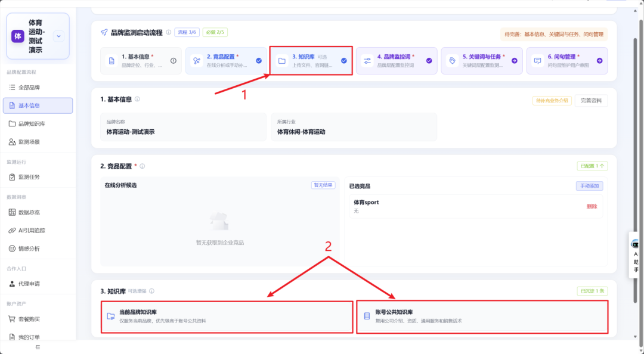Click the 完善资料 button
Viewport: 644px width, 354px height.
591,101
